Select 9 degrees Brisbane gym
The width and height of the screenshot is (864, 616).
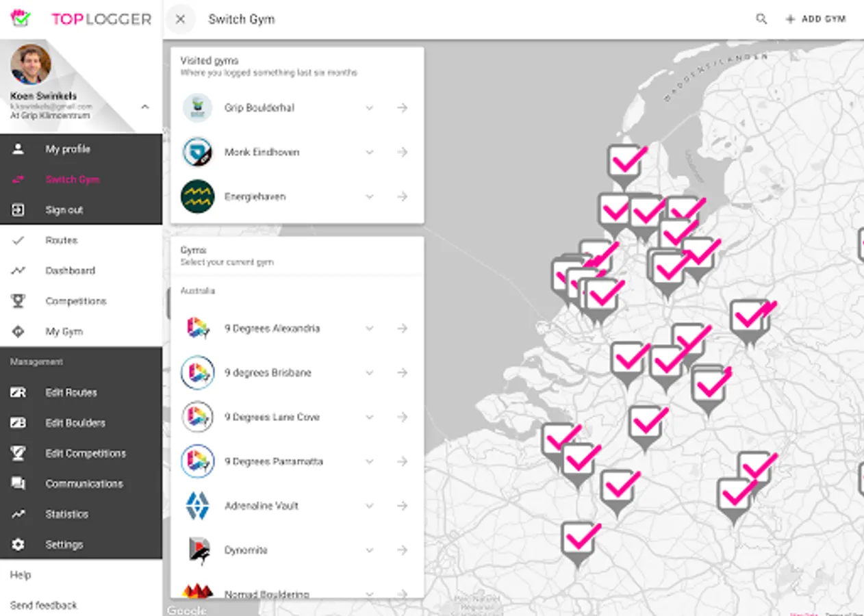click(297, 373)
